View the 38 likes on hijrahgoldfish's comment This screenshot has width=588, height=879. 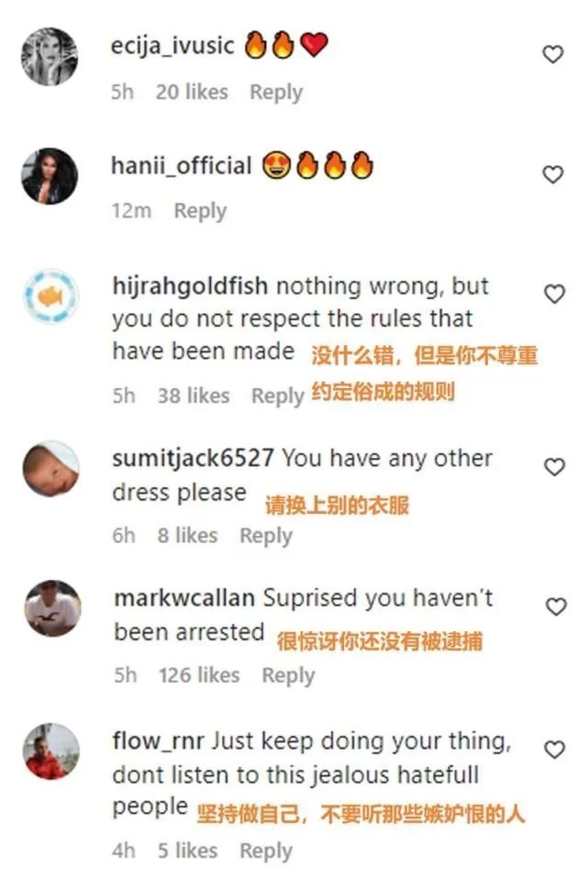(194, 395)
